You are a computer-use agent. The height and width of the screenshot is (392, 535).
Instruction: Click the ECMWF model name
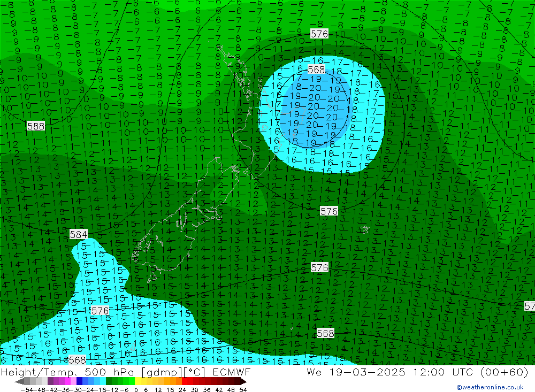click(x=231, y=372)
